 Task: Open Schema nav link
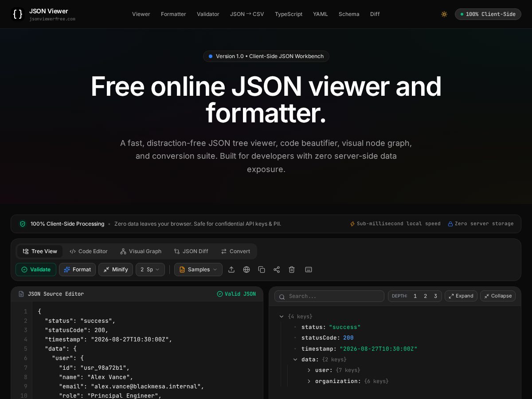pos(349,14)
